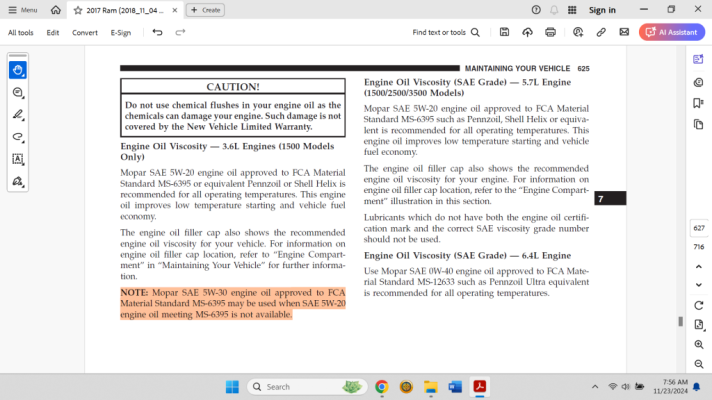Viewport: 712px width, 400px height.
Task: Share with others icon
Action: click(578, 32)
